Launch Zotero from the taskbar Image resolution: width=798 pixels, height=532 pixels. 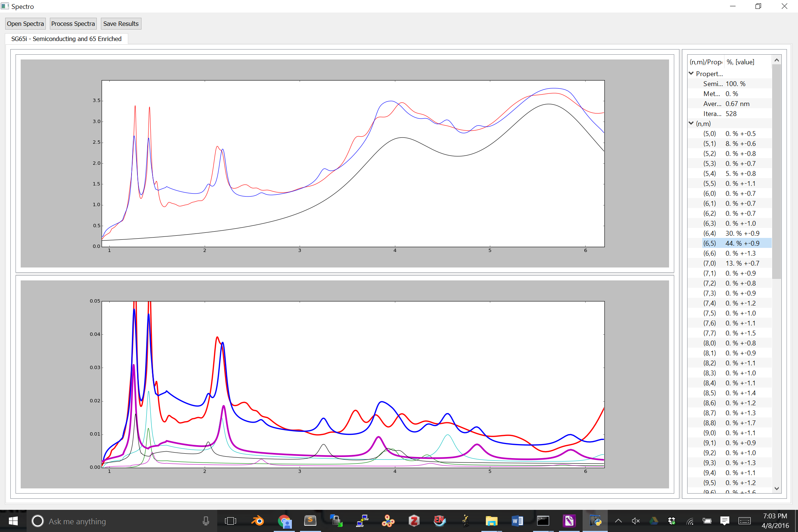tap(414, 521)
